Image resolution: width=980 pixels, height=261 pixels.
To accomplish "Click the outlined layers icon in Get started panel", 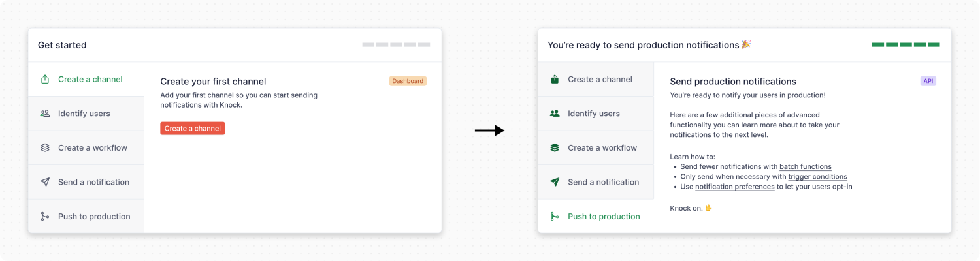I will point(45,148).
